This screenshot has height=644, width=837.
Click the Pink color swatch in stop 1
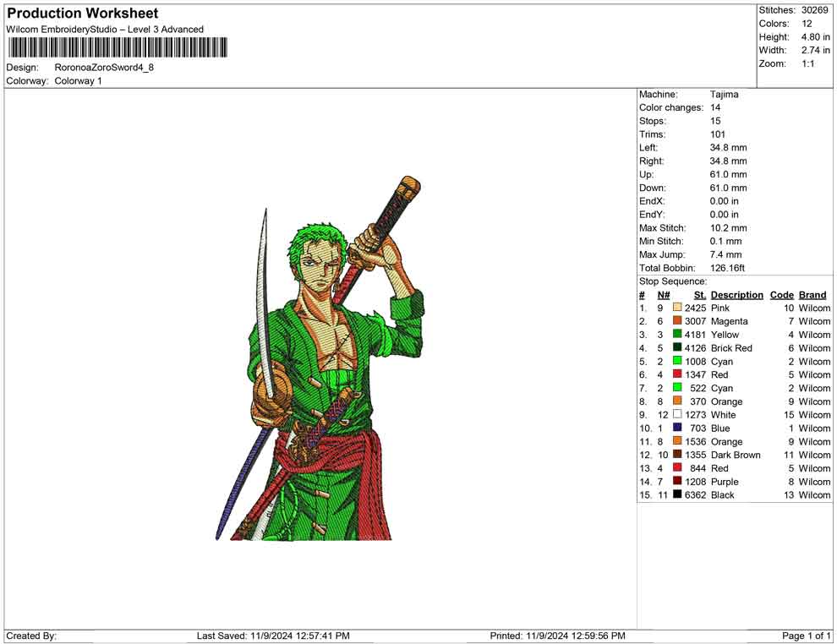pyautogui.click(x=677, y=308)
